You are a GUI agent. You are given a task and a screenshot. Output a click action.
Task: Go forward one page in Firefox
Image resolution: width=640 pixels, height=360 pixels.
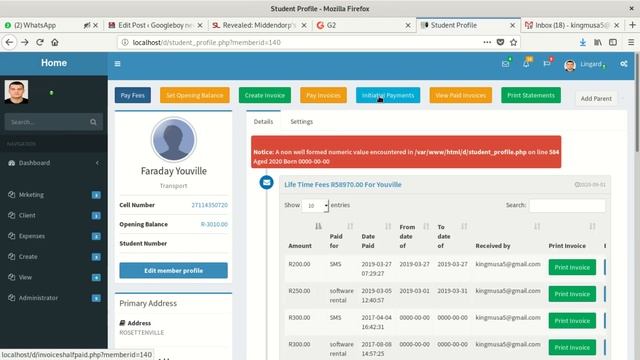point(24,42)
